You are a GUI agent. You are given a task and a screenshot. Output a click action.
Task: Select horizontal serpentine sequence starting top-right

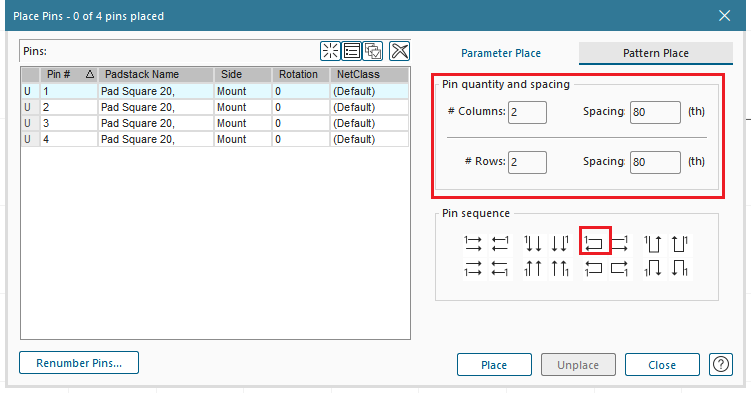tap(620, 243)
